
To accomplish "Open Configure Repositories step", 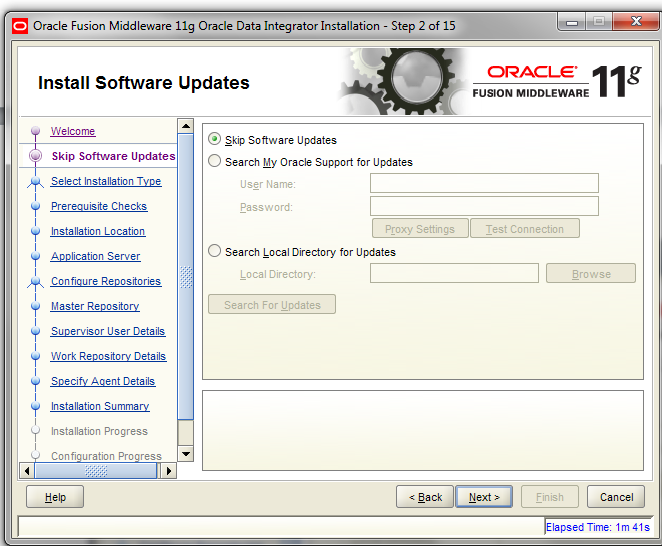I will click(106, 281).
